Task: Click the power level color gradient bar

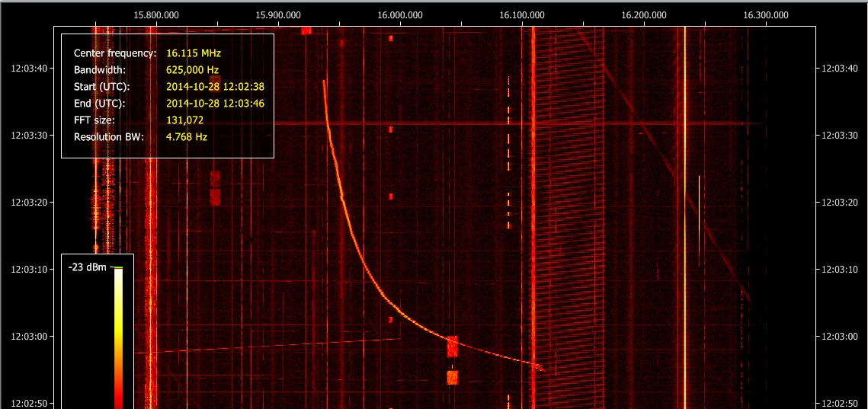Action: 118,339
